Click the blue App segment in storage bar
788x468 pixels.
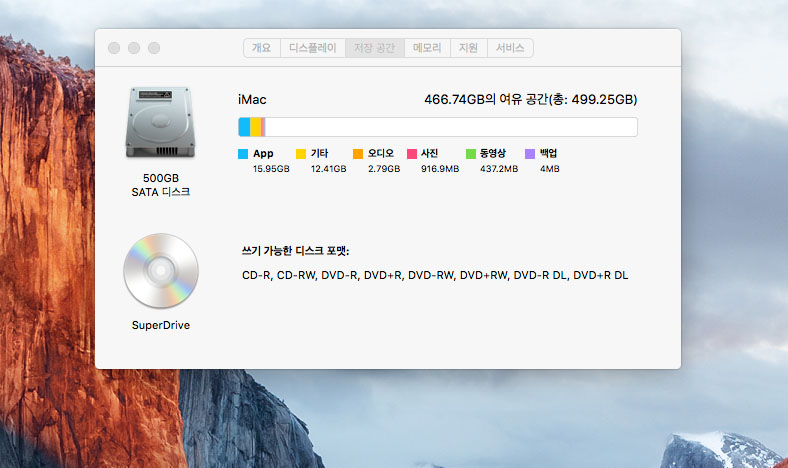(x=243, y=127)
